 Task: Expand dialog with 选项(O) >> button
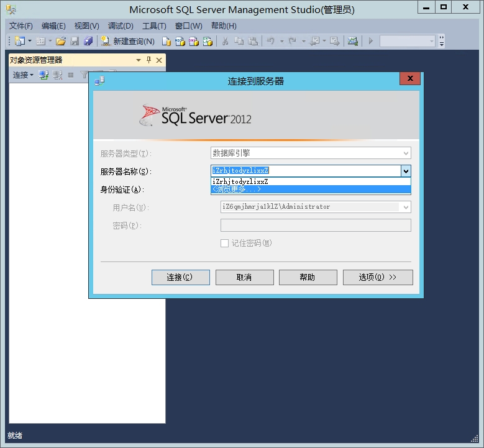click(x=377, y=277)
